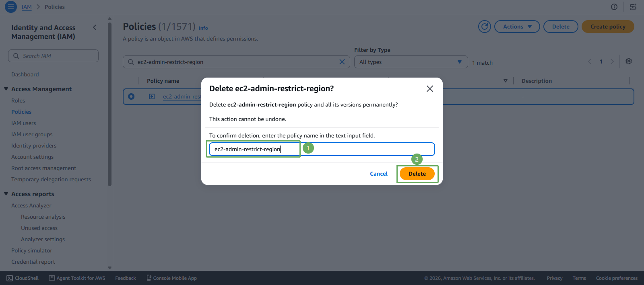Open the Filter by Type dropdown
Image resolution: width=644 pixels, height=285 pixels.
click(411, 62)
